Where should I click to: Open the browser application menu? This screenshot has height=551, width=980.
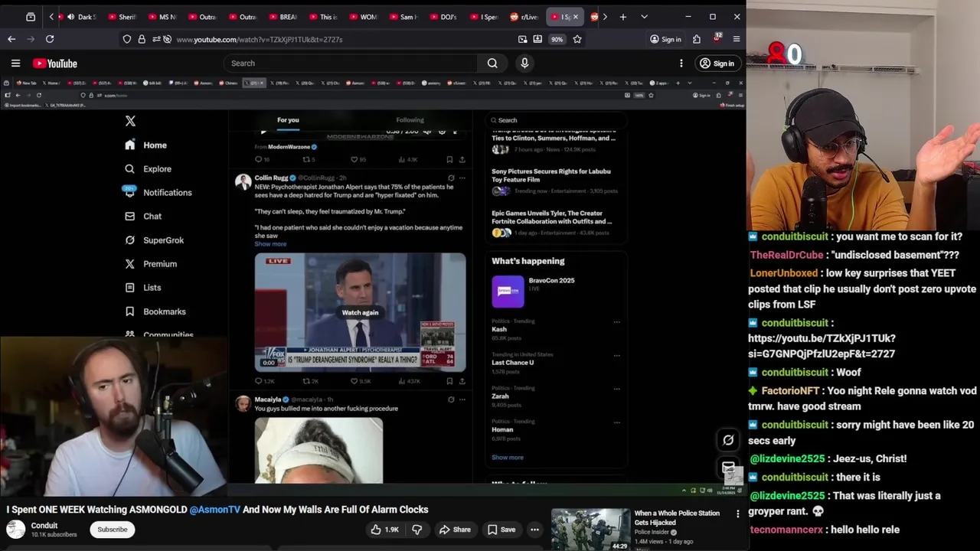(737, 39)
